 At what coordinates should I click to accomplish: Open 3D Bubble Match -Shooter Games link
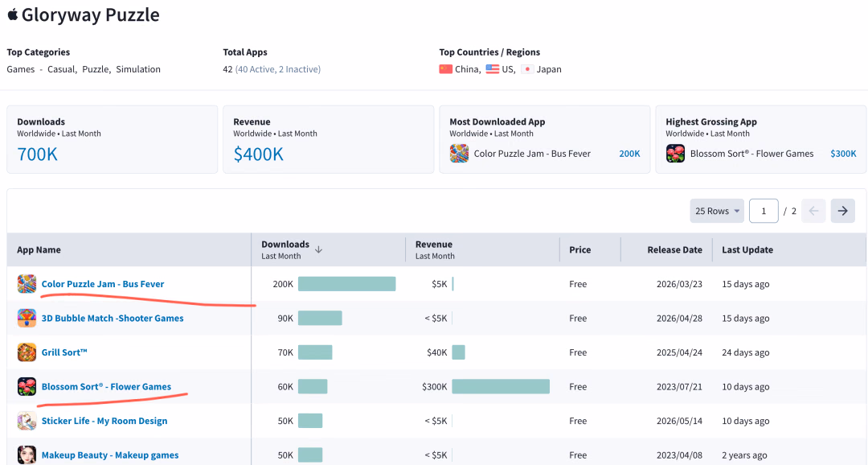pos(113,318)
